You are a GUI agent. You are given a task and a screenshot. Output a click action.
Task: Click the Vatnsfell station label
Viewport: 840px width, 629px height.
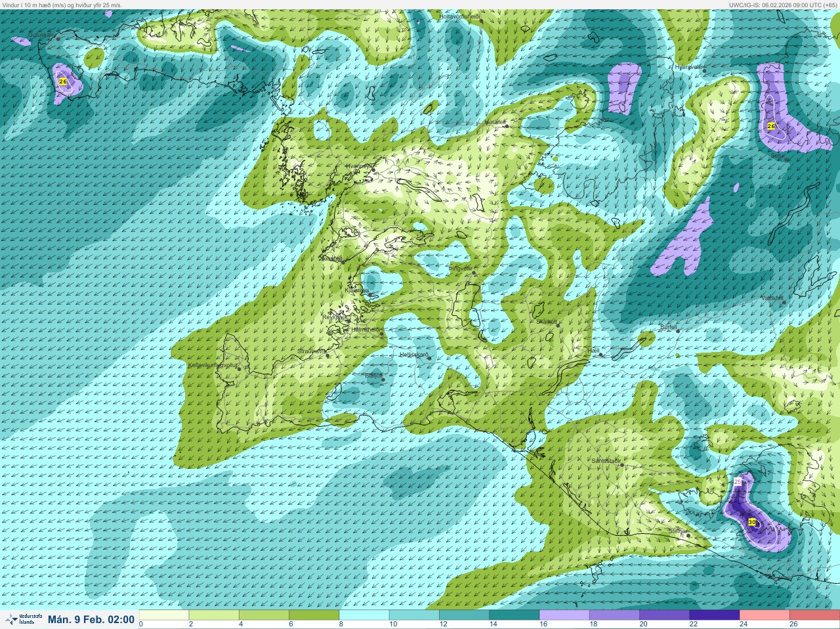772,298
